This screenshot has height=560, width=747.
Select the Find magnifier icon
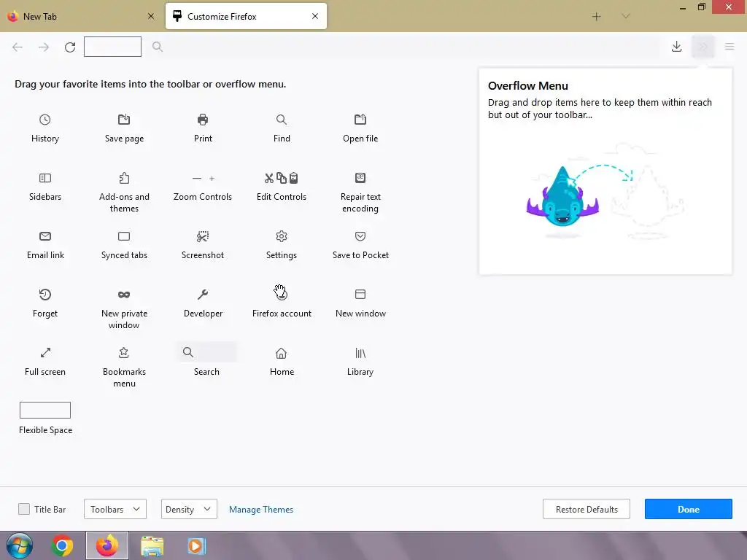[282, 120]
